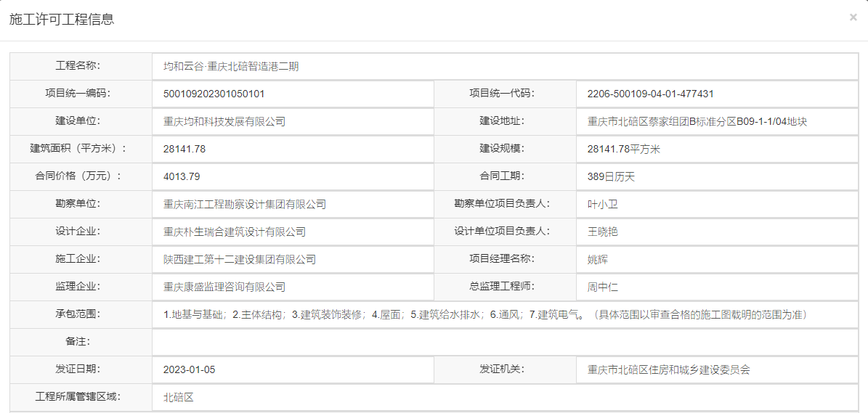Select jurisdiction value 北碚区
The width and height of the screenshot is (868, 413).
178,398
